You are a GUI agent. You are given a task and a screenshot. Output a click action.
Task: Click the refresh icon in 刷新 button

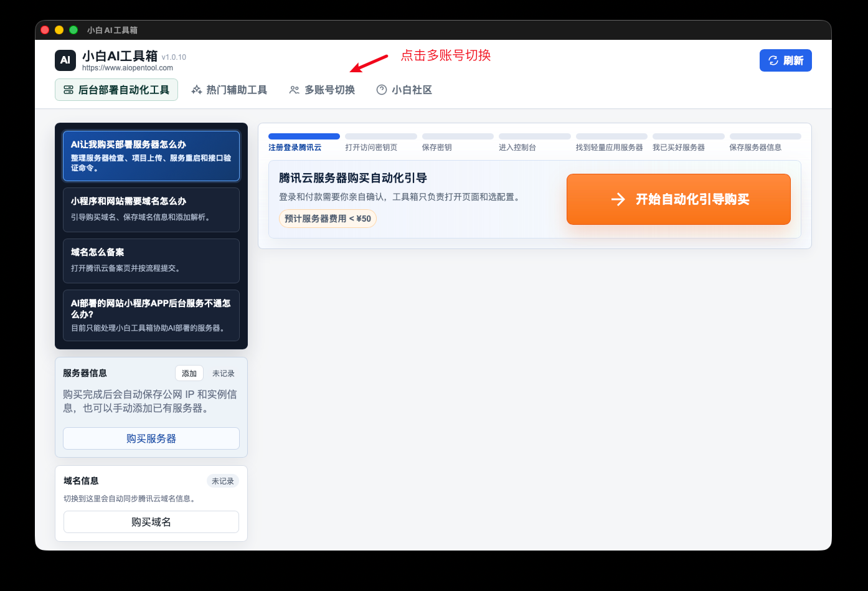point(773,60)
